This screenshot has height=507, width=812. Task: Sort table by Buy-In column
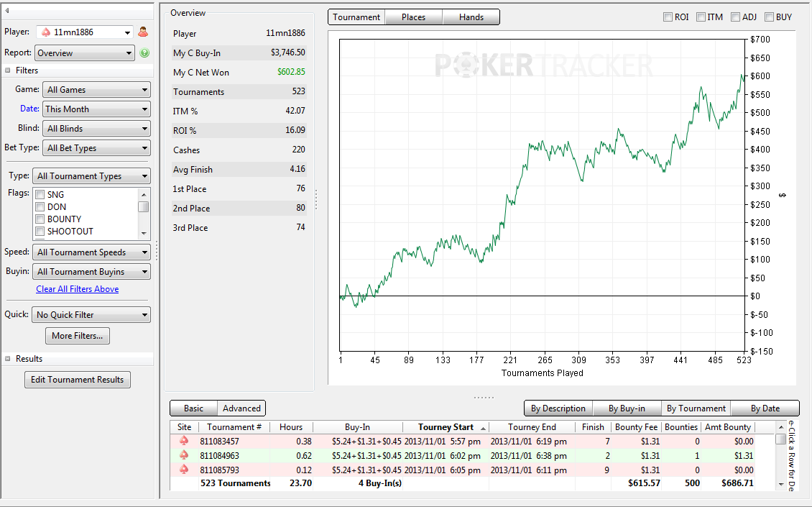click(x=357, y=427)
